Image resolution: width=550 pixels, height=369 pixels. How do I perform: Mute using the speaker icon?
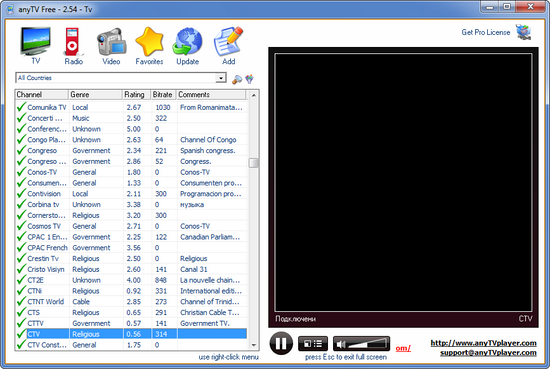click(x=341, y=344)
